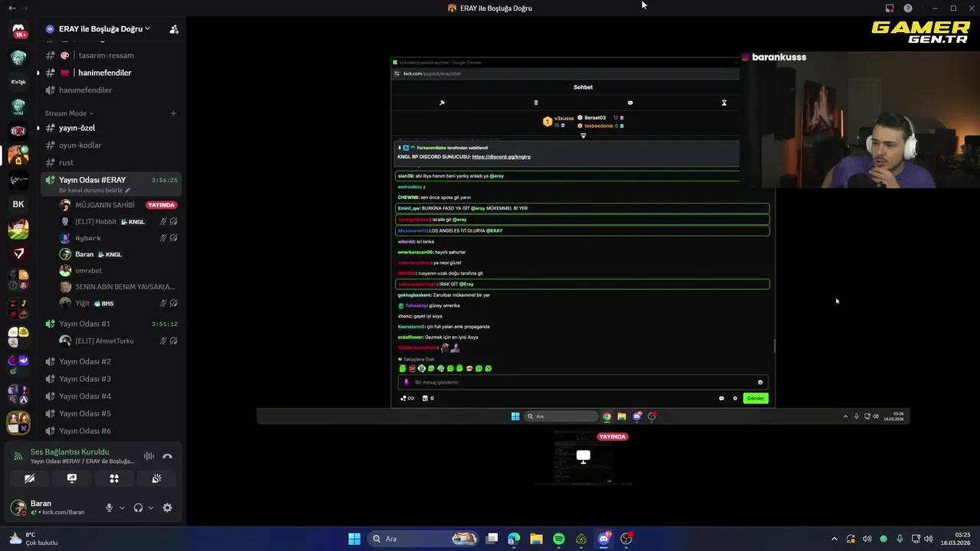The width and height of the screenshot is (980, 551).
Task: Mute the microphone in user panel
Action: (109, 508)
